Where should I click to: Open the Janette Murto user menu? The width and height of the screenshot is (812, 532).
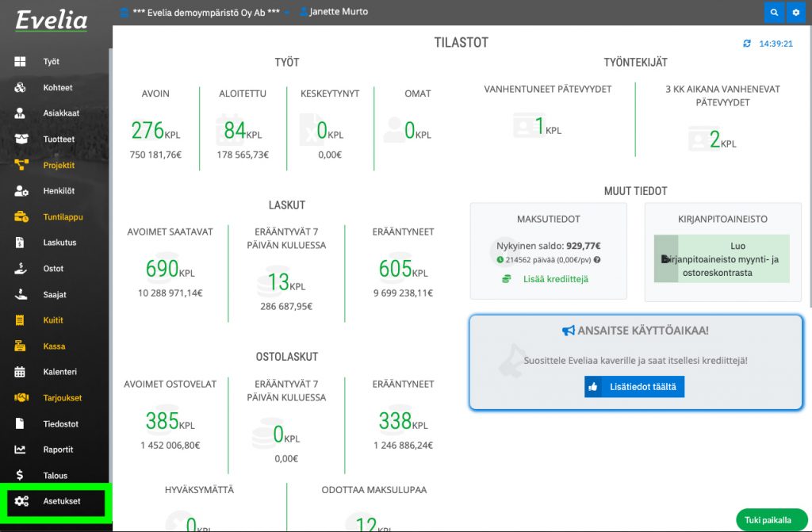click(334, 11)
